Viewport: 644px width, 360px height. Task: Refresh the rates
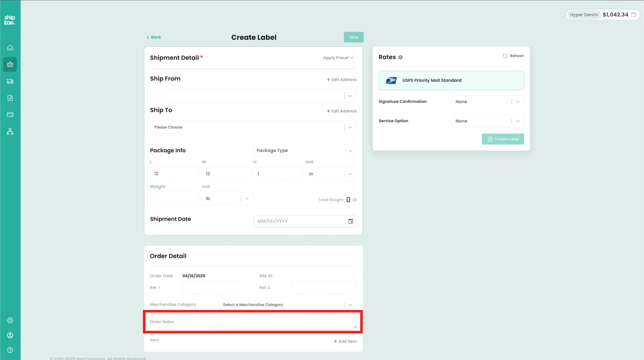(x=513, y=56)
